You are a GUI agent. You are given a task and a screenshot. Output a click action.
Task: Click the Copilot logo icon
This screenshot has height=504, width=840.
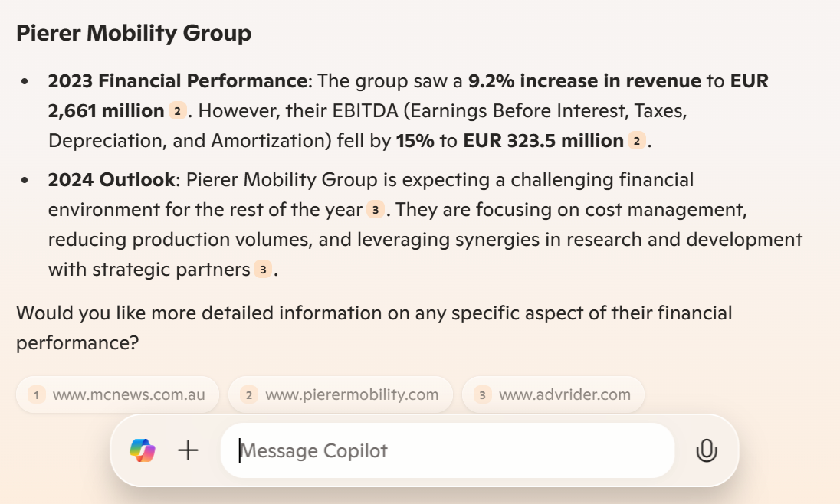143,450
